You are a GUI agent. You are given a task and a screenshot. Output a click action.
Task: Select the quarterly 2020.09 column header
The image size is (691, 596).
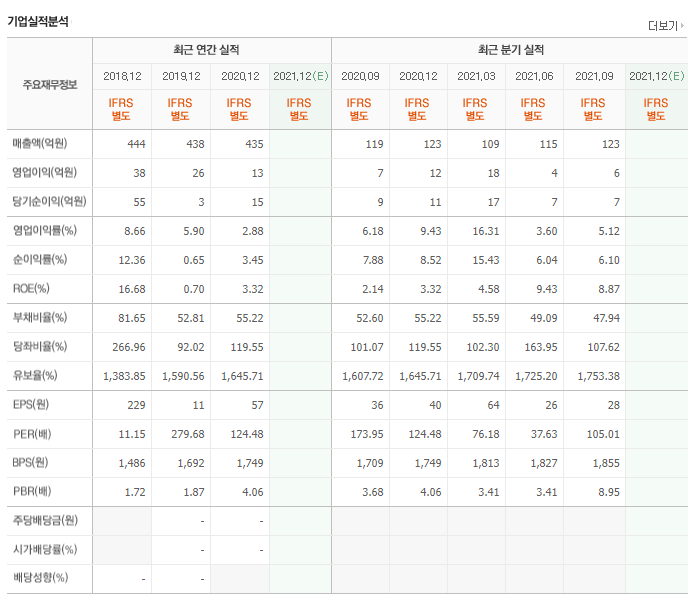(x=360, y=76)
